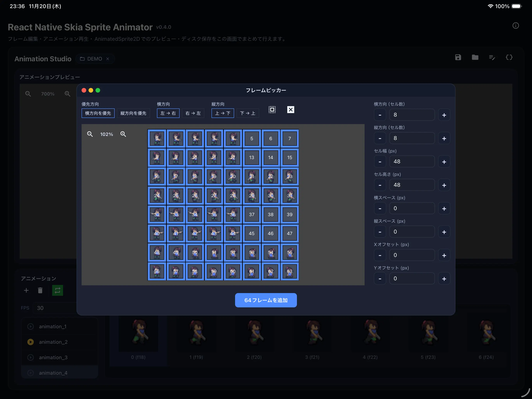
Task: Zoom out in the frame picker canvas
Action: (x=90, y=134)
